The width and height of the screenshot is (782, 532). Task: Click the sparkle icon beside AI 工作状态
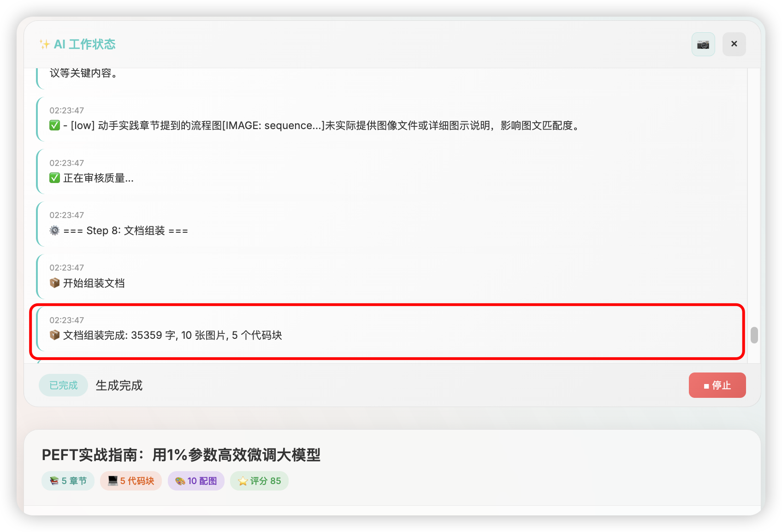coord(44,44)
